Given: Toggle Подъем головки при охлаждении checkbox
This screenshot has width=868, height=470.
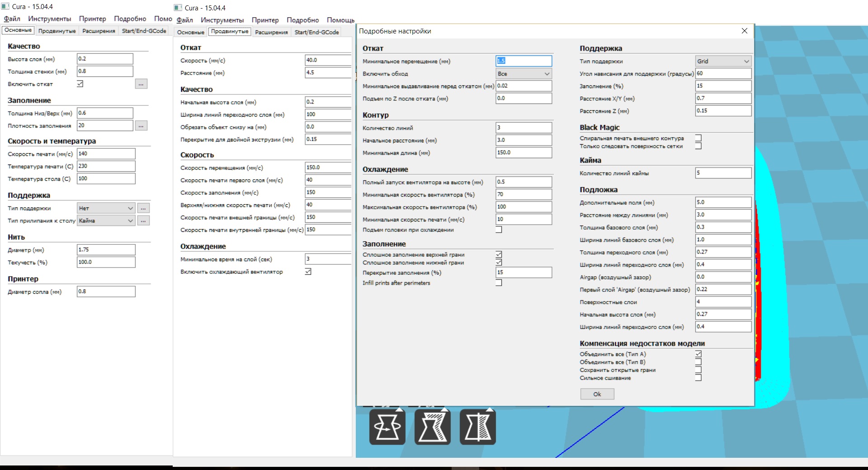Looking at the screenshot, I should point(499,230).
